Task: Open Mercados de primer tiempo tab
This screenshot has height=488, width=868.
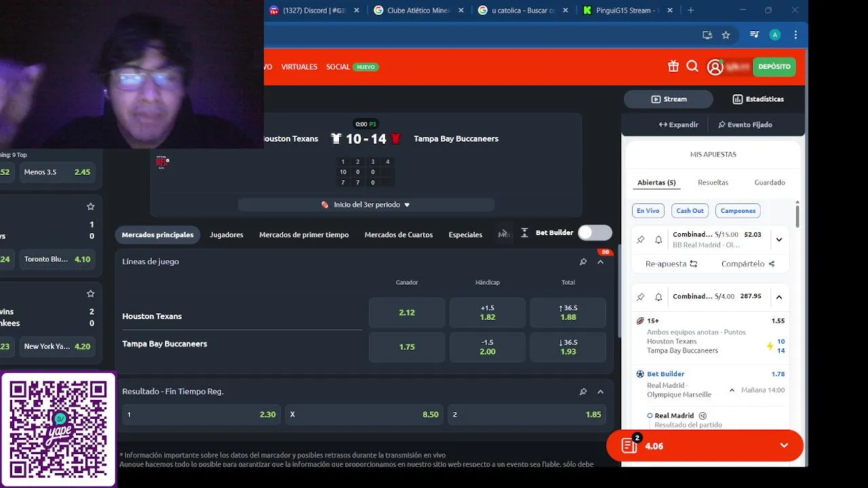Action: click(x=304, y=235)
